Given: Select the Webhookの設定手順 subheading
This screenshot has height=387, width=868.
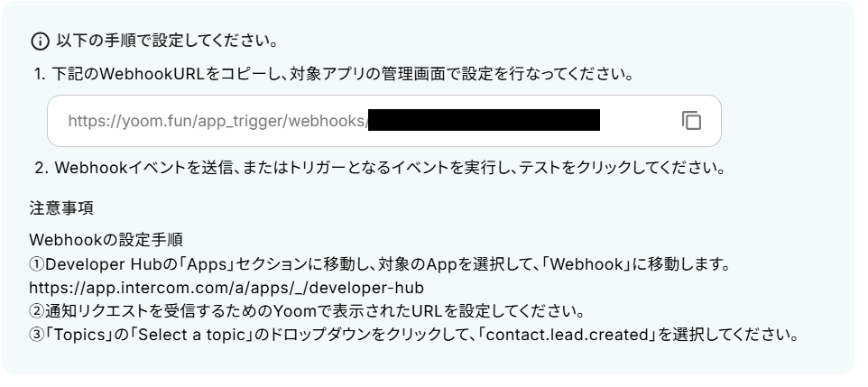Looking at the screenshot, I should (x=106, y=240).
